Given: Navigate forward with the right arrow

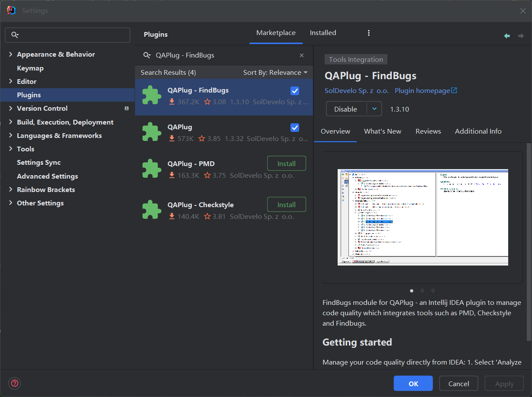Looking at the screenshot, I should 521,36.
